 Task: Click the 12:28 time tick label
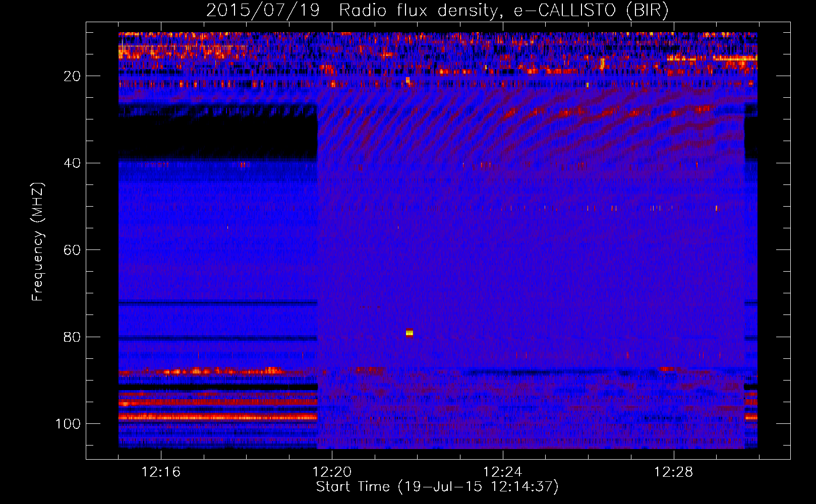click(674, 472)
